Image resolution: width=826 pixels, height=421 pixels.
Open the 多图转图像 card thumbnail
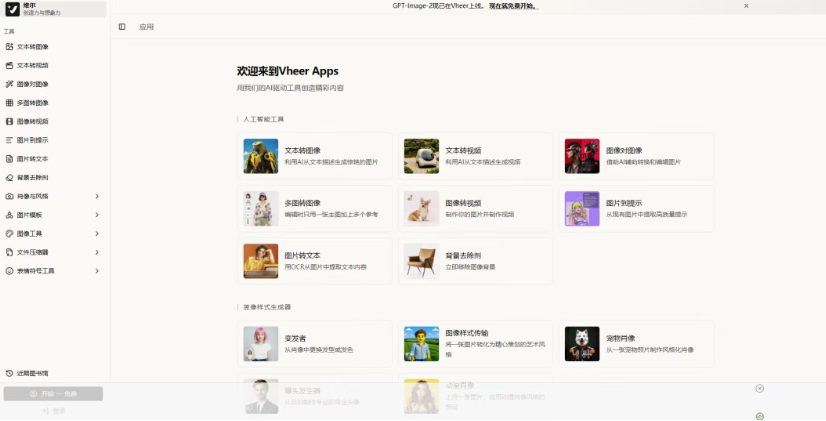[261, 209]
